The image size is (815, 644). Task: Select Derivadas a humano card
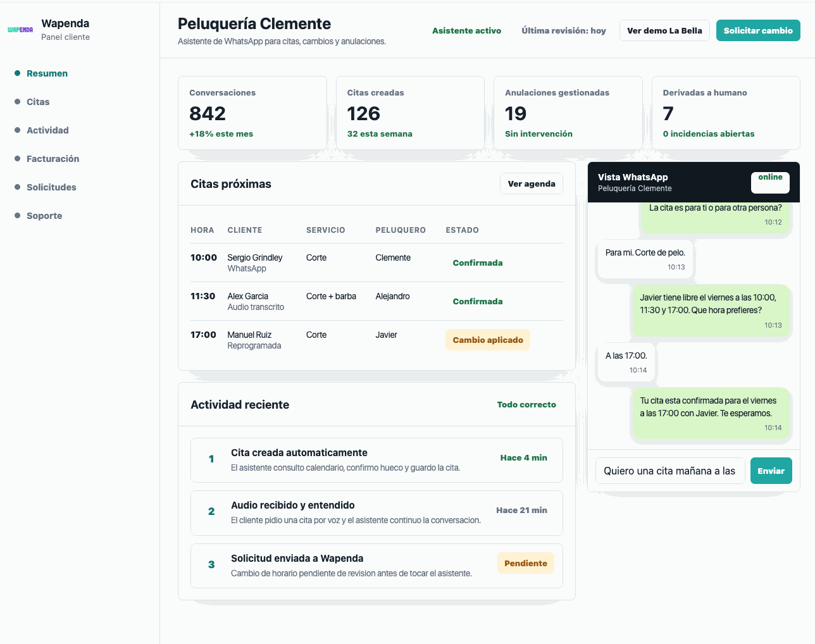pyautogui.click(x=726, y=113)
